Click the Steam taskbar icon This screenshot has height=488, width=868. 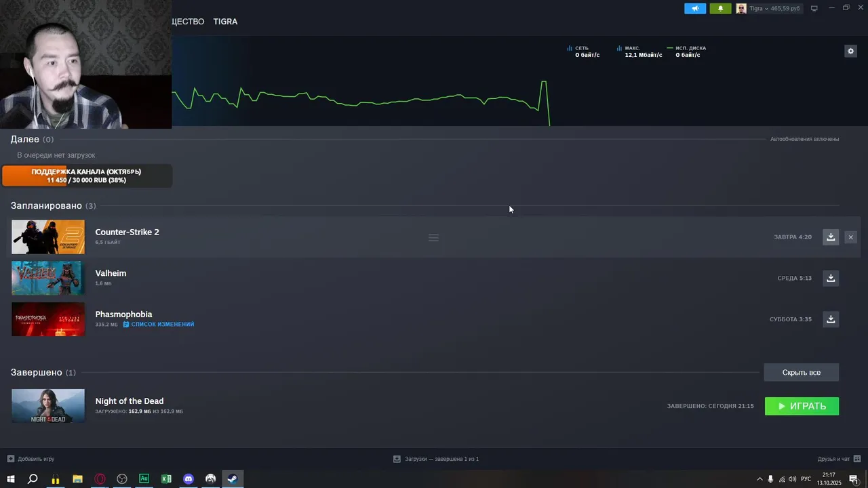[233, 479]
